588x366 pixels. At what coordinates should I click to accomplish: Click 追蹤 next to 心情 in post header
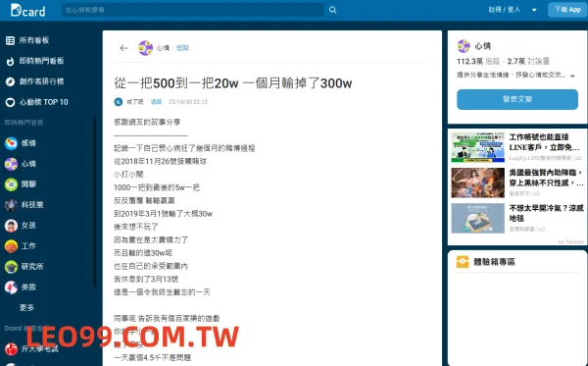coord(182,48)
